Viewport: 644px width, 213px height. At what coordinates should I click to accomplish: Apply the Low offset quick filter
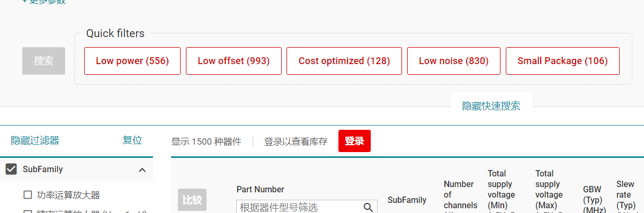(234, 61)
